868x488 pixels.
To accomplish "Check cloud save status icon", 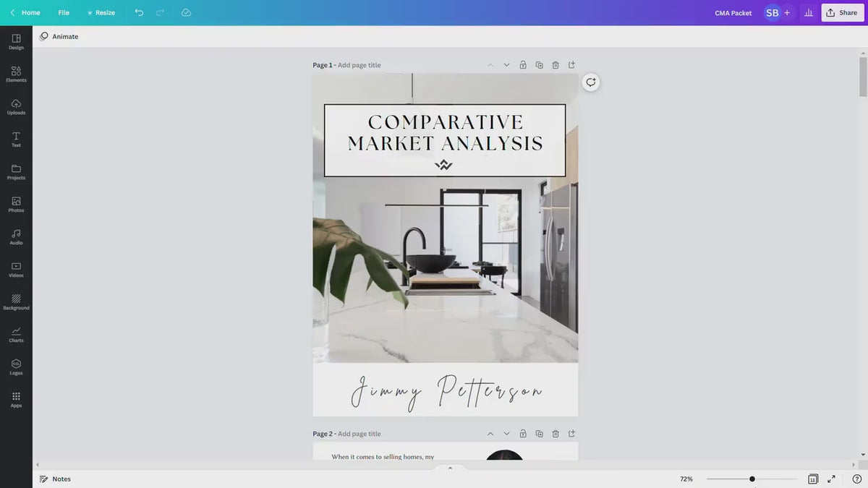I will point(186,12).
